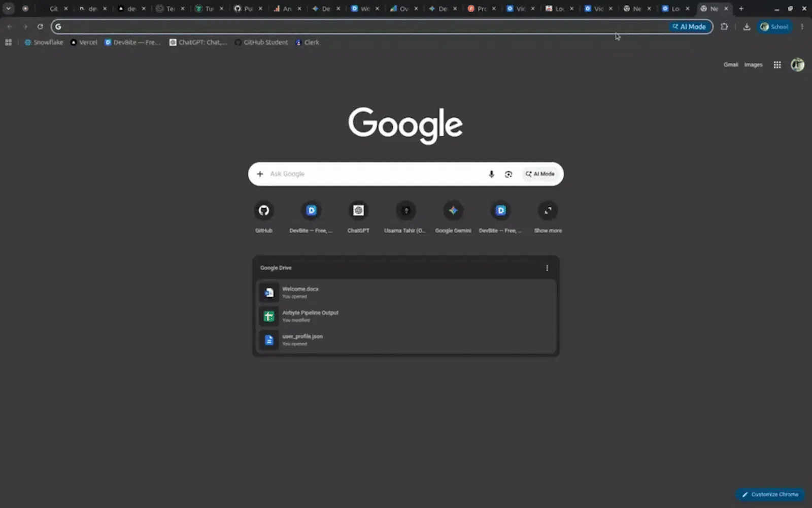Image resolution: width=812 pixels, height=508 pixels.
Task: Open Google Drive card three-dot menu
Action: click(547, 268)
